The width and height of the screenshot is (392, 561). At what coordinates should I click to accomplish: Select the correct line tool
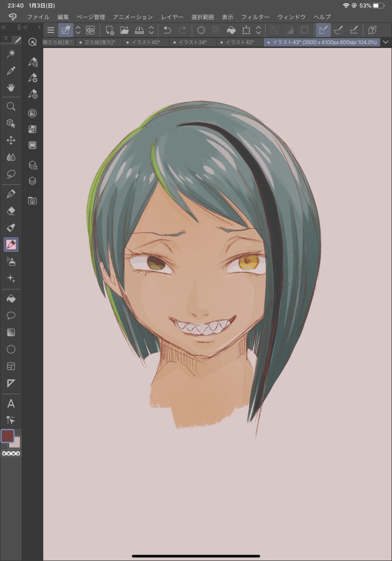coord(11,420)
